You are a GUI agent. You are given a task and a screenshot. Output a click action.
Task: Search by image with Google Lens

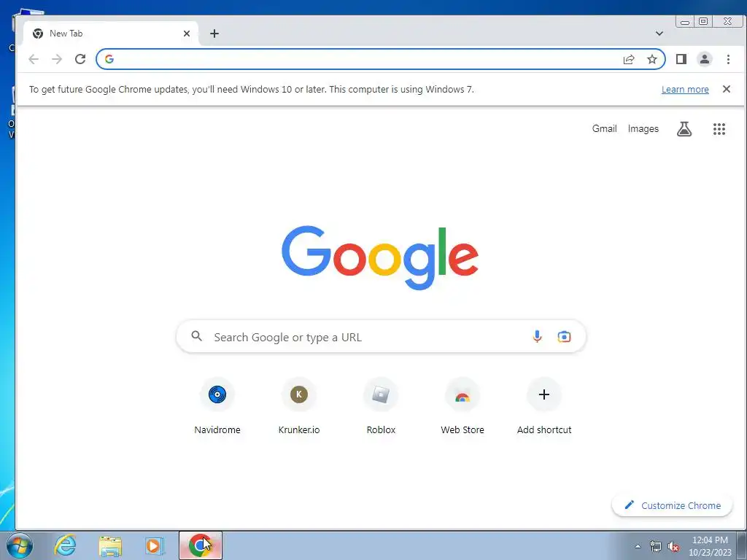click(564, 337)
